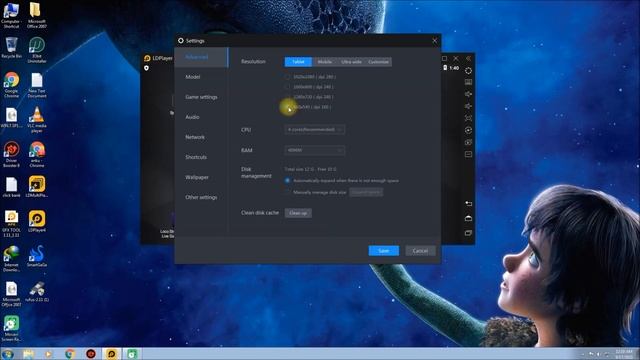Click the taskbar clock
640x360 pixels.
(624, 353)
